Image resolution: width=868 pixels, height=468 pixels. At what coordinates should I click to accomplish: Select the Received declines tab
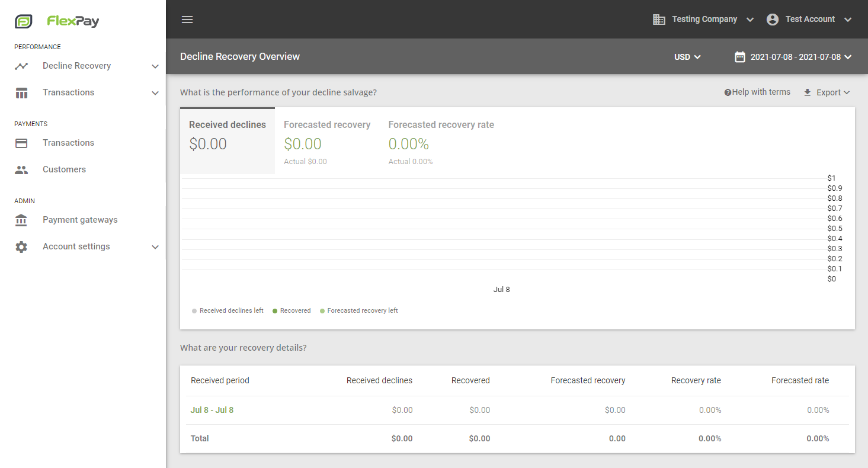coord(228,140)
